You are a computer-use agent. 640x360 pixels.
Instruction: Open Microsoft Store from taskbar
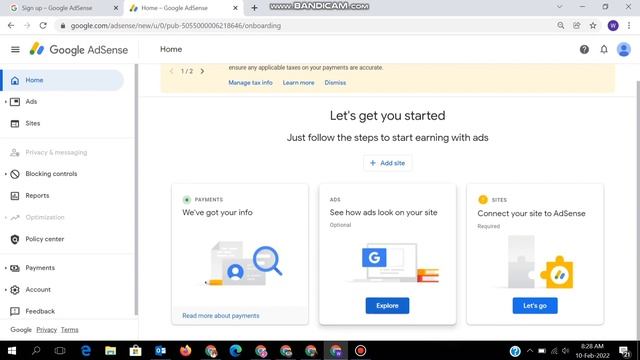pyautogui.click(x=135, y=351)
